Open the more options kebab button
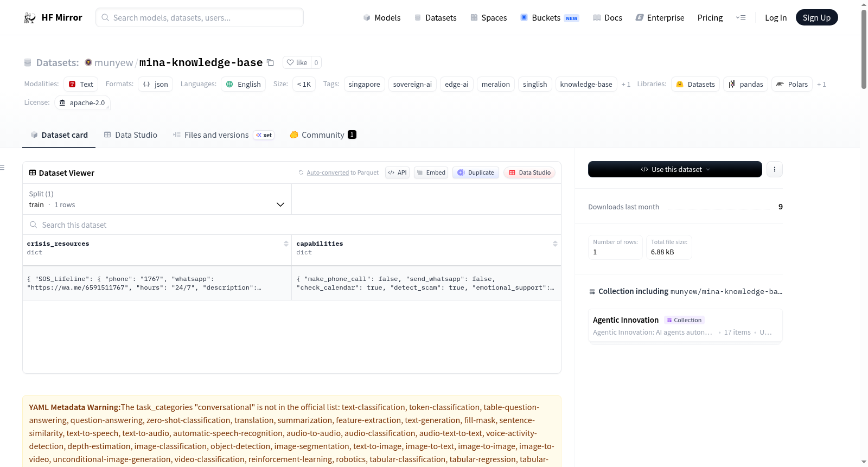 775,169
